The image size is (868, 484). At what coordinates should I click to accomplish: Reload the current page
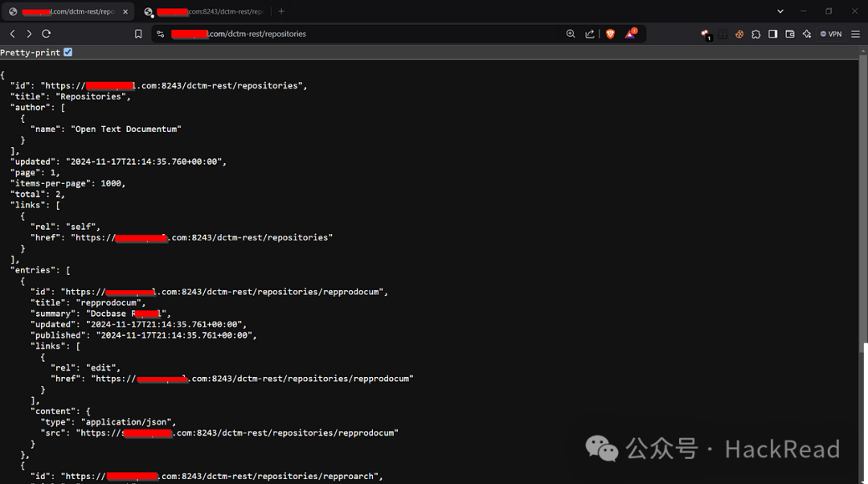[47, 34]
